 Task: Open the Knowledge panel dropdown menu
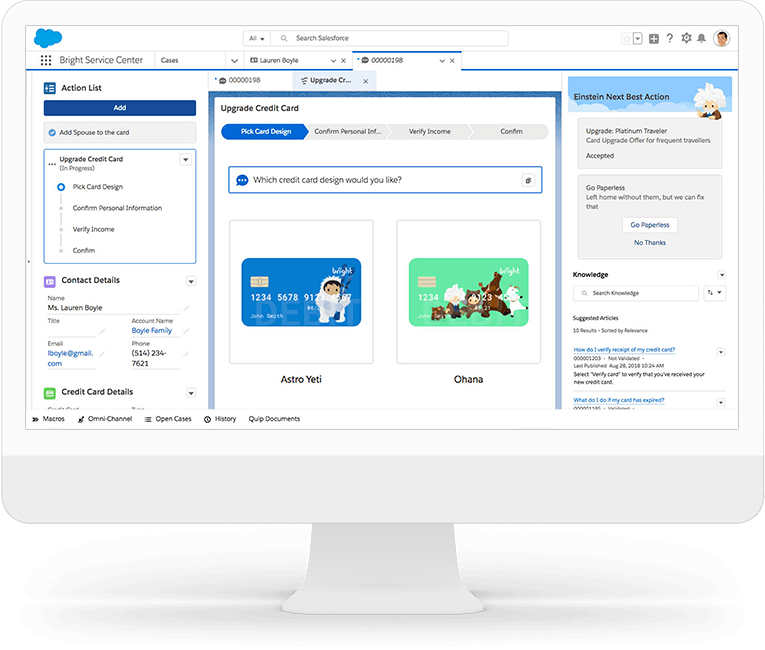pyautogui.click(x=722, y=275)
